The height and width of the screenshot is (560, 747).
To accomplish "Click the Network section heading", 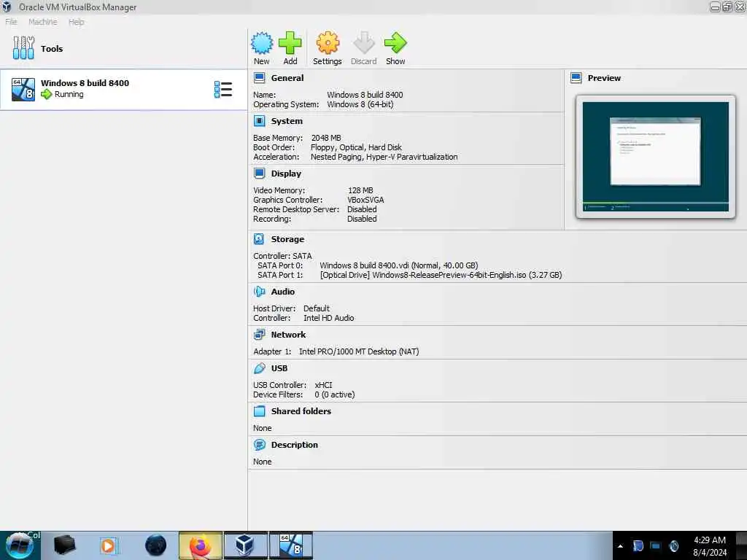I will 288,334.
